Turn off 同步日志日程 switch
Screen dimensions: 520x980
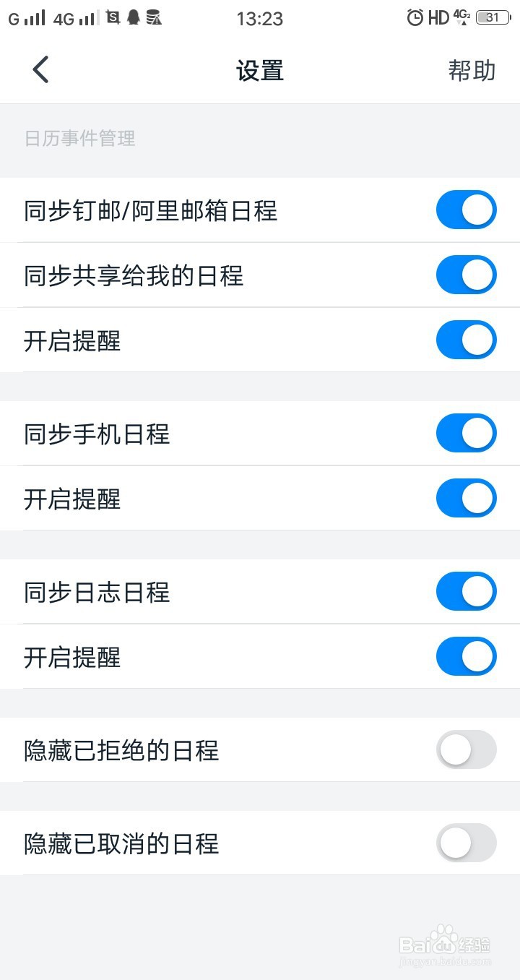[x=466, y=592]
